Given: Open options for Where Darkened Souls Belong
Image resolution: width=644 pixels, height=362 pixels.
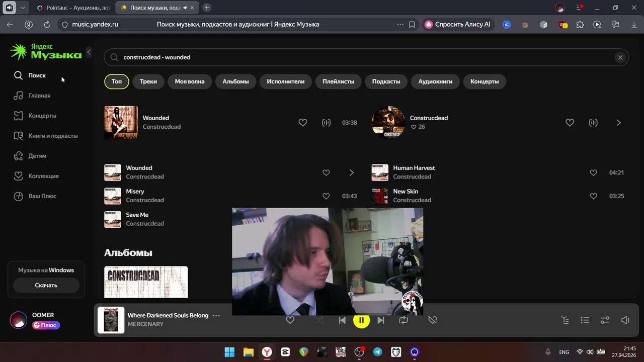Looking at the screenshot, I should 216,315.
